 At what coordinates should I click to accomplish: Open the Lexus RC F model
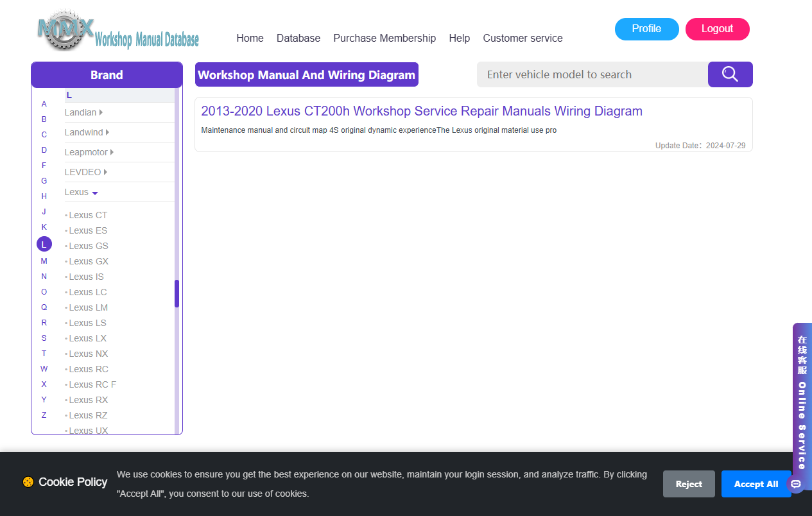click(92, 384)
